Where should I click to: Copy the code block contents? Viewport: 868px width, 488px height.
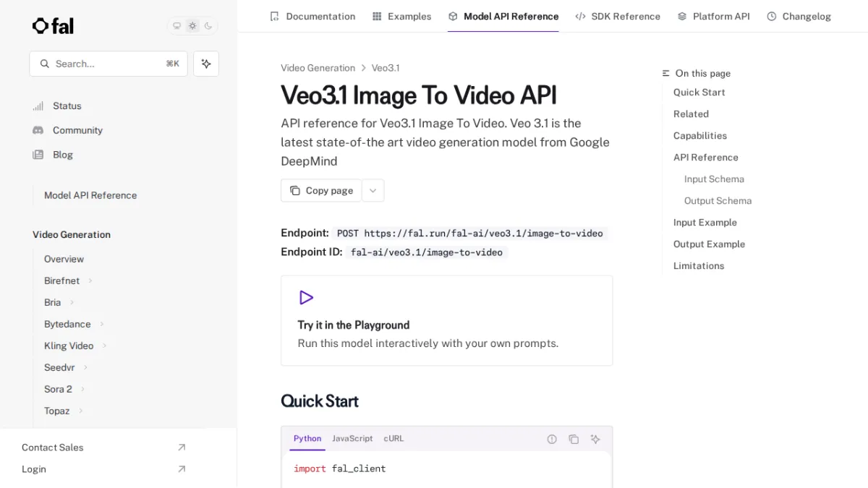click(574, 439)
